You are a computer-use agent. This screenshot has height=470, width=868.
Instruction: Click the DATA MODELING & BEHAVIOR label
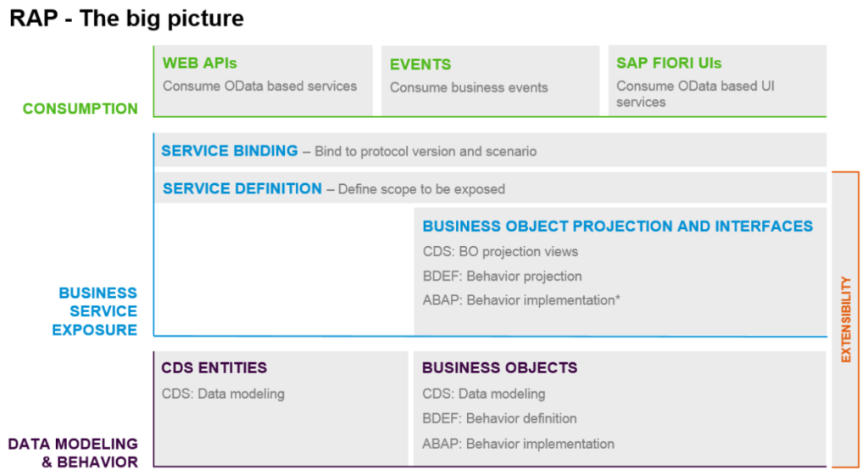(73, 452)
